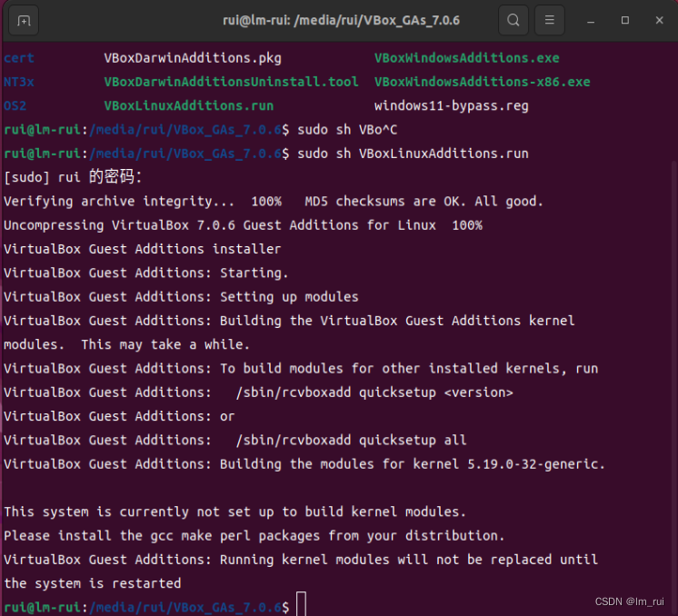678x616 pixels.
Task: Open a new terminal tab
Action: click(24, 20)
